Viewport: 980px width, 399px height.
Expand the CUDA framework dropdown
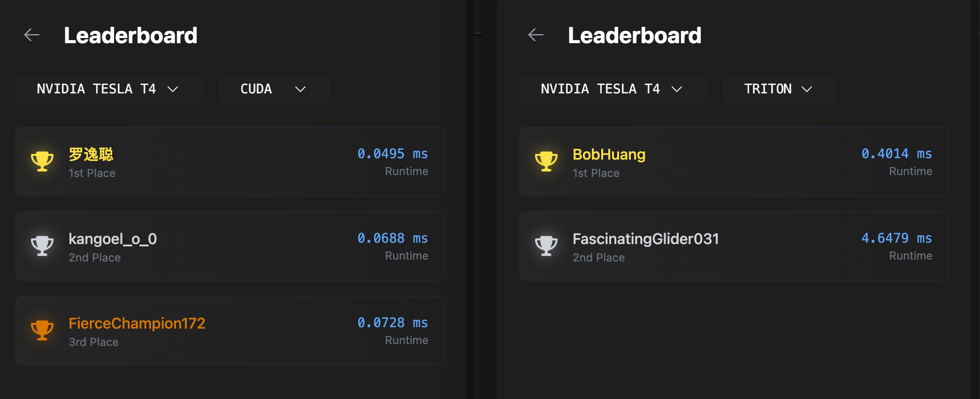click(x=274, y=89)
